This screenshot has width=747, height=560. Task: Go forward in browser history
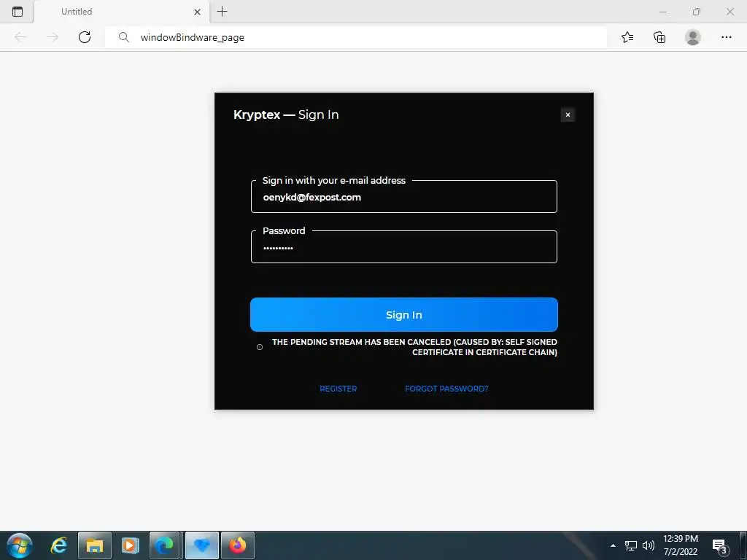(53, 37)
